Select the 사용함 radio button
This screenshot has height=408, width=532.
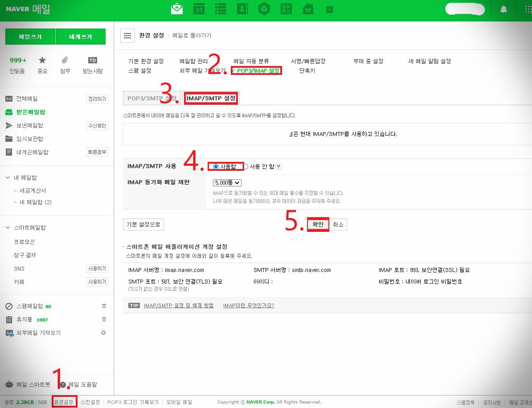tap(216, 166)
